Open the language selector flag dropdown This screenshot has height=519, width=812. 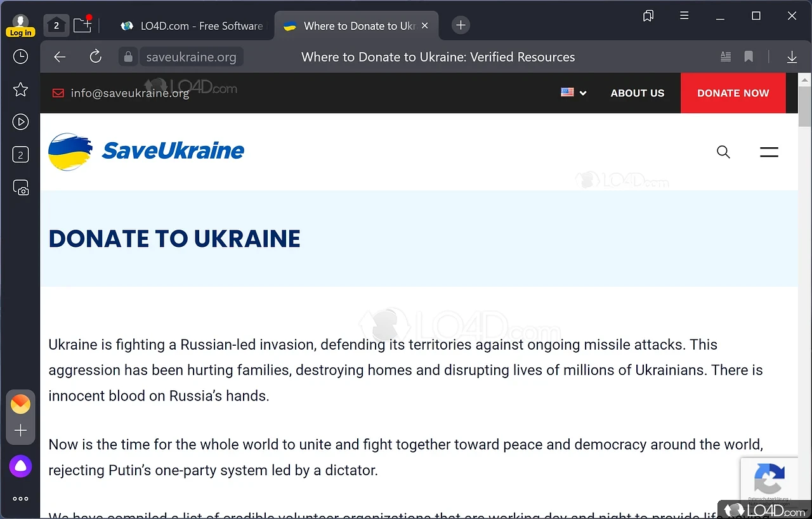tap(572, 93)
